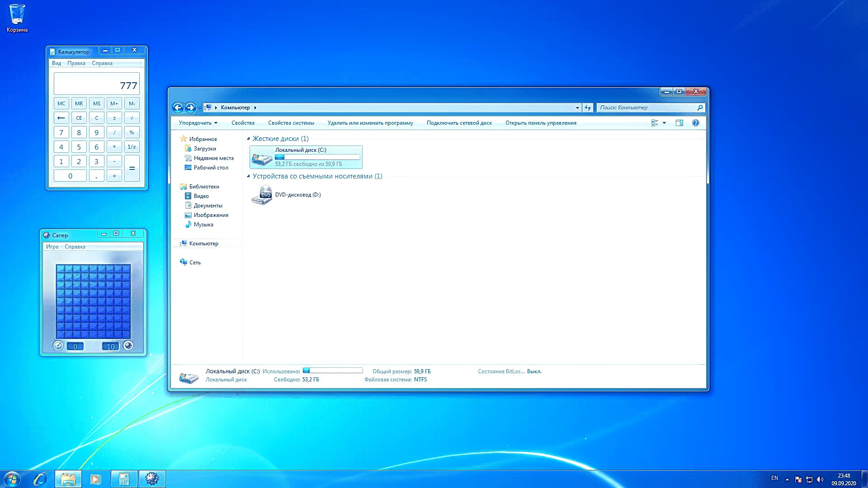Click the Minesweeper taskbar button
This screenshot has width=868, height=488.
[x=152, y=479]
